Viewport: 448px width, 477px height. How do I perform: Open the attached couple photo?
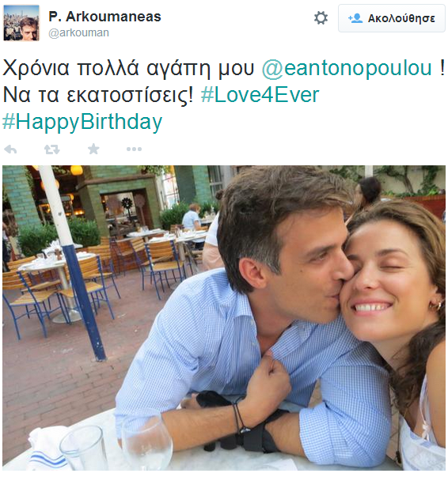[224, 317]
